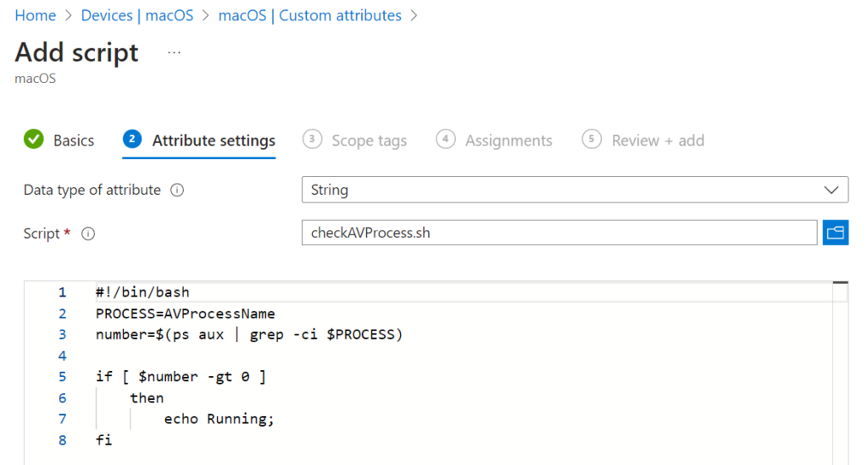The height and width of the screenshot is (465, 868).
Task: Click the if [ $number -gt 0 ] line
Action: click(181, 377)
